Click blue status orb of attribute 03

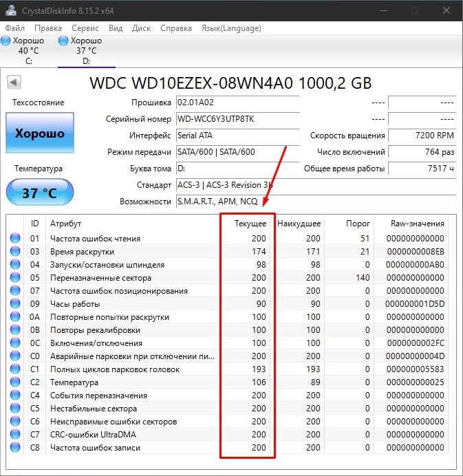[15, 251]
